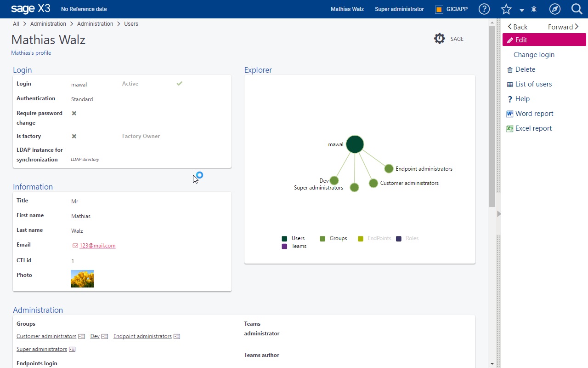The height and width of the screenshot is (368, 588).
Task: Click the search magnifier icon
Action: [577, 9]
